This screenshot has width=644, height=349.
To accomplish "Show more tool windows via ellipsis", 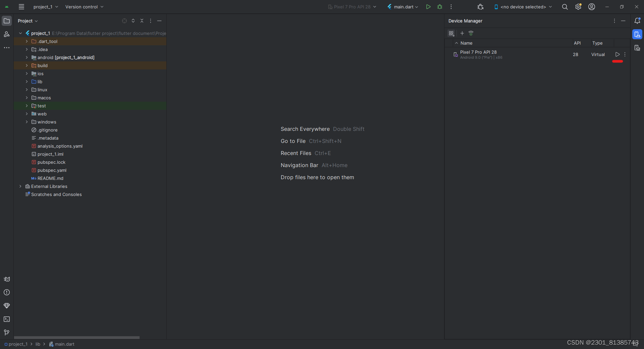I will [7, 48].
